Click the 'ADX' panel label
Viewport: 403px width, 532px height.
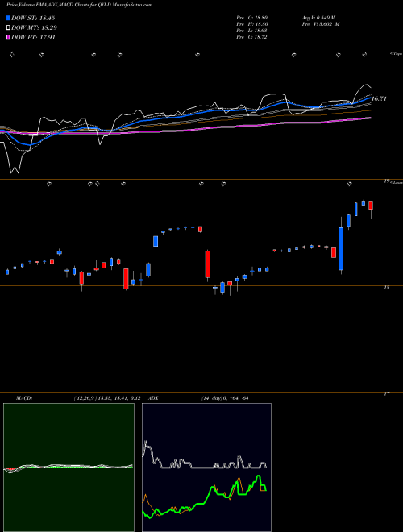pyautogui.click(x=154, y=398)
